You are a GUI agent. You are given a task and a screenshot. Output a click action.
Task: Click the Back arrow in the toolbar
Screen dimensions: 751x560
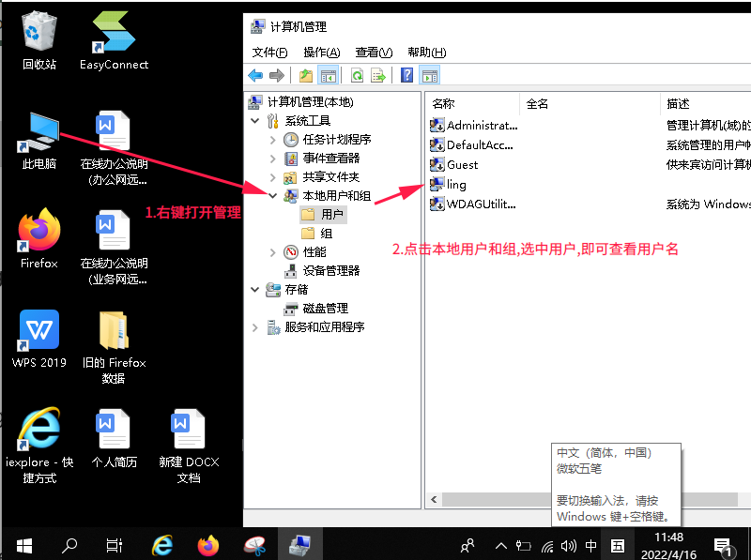click(x=255, y=76)
